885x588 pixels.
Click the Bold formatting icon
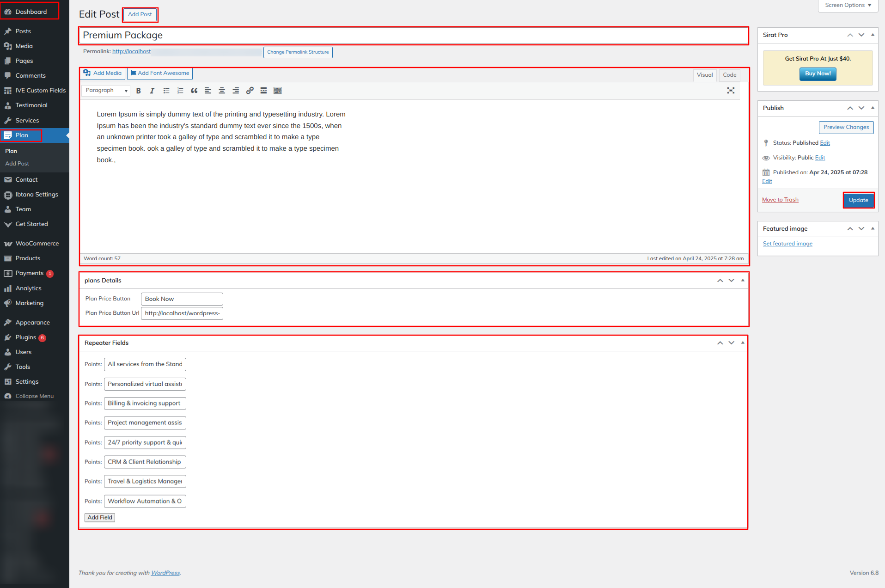(x=138, y=91)
